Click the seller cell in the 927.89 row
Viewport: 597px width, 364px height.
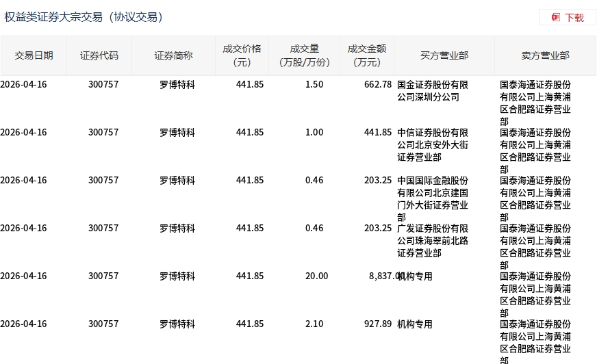[535, 341]
